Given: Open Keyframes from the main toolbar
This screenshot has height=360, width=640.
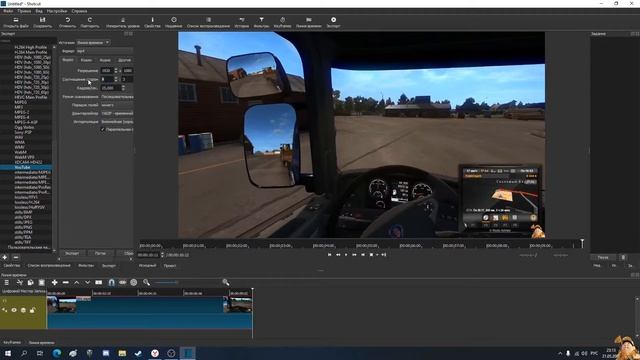Looking at the screenshot, I should pos(282,22).
